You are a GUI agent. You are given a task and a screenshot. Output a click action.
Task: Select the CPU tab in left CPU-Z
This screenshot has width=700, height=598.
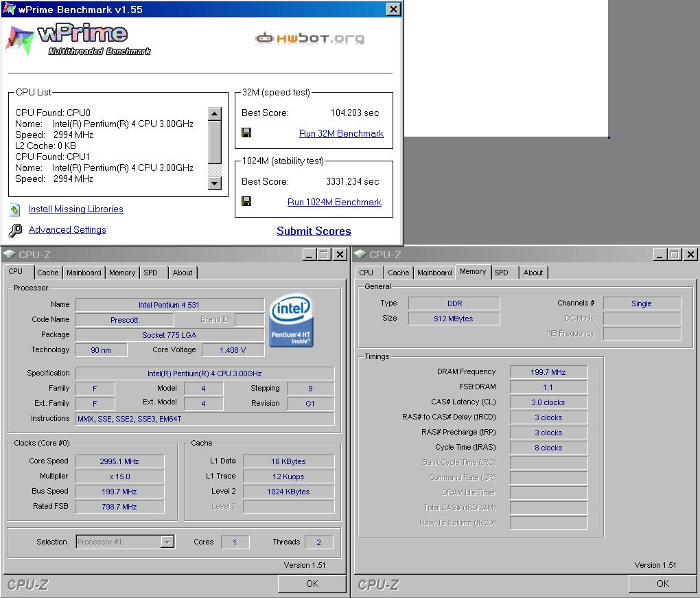pyautogui.click(x=19, y=271)
